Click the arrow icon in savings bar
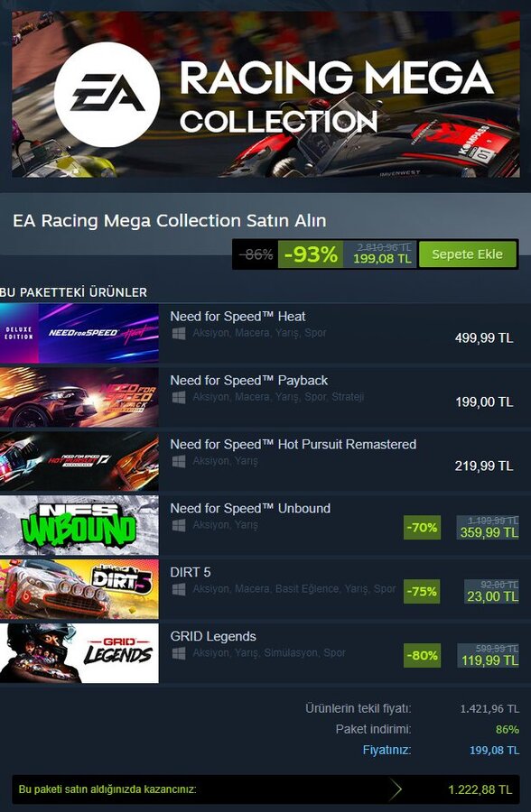The height and width of the screenshot is (812, 531). [396, 789]
